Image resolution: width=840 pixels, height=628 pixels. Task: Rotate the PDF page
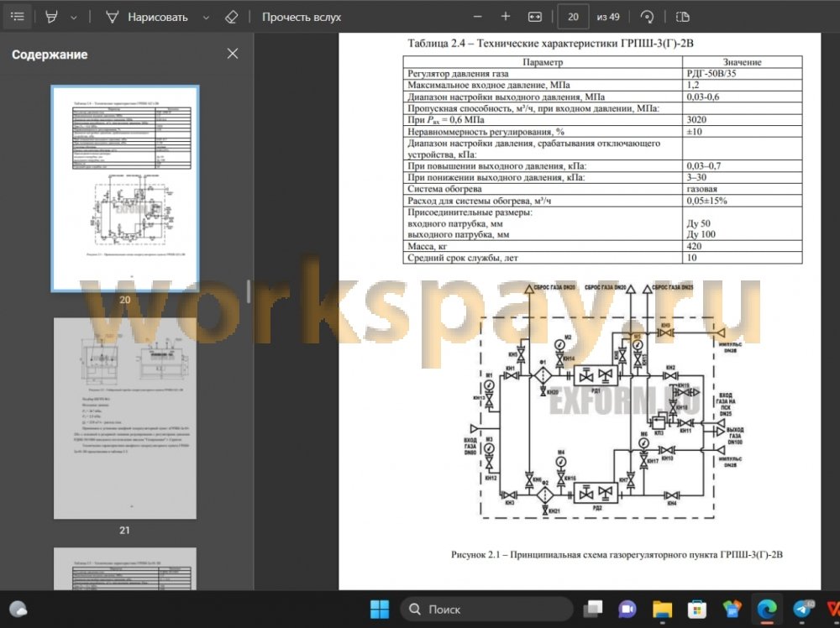pyautogui.click(x=647, y=17)
